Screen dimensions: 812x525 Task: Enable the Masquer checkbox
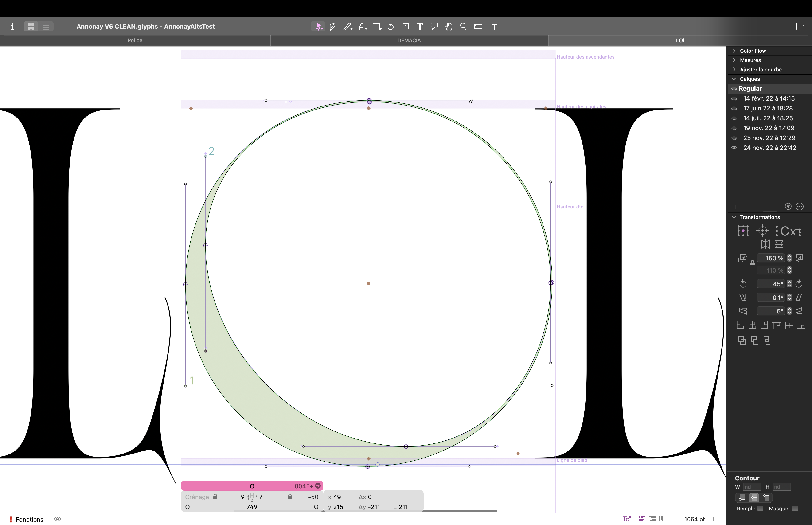(795, 509)
